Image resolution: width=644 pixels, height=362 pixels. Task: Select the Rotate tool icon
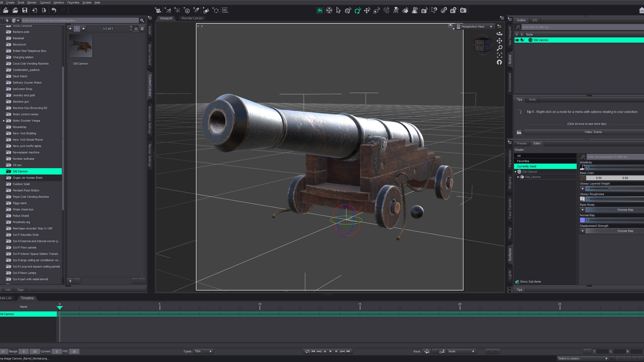357,10
